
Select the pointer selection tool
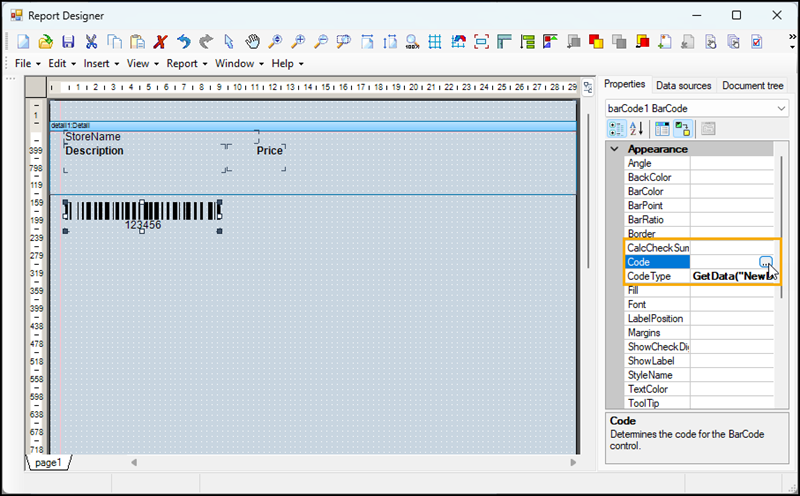pos(229,41)
